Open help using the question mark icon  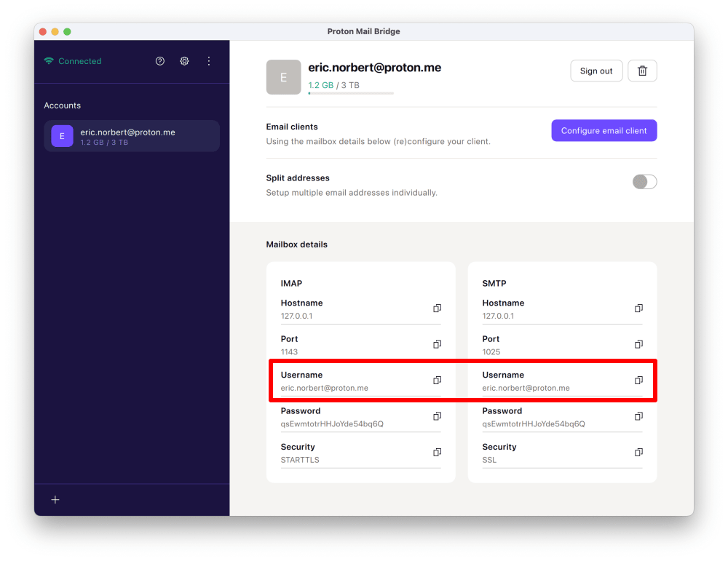coord(159,61)
